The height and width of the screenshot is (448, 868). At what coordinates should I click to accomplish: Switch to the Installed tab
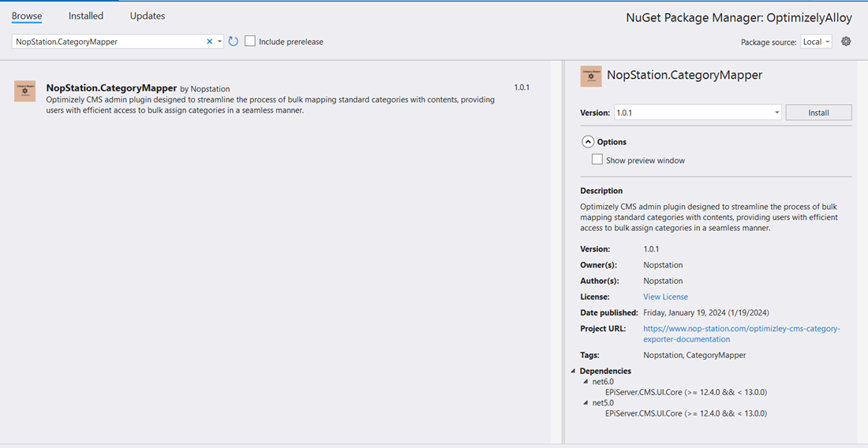click(x=86, y=16)
